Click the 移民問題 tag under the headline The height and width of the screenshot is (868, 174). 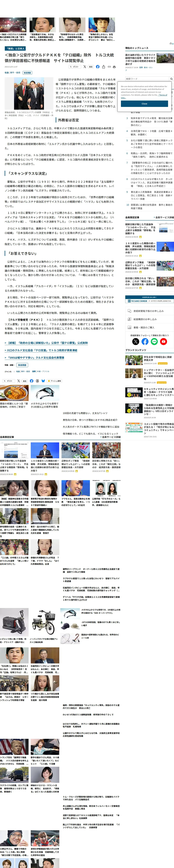27,73
